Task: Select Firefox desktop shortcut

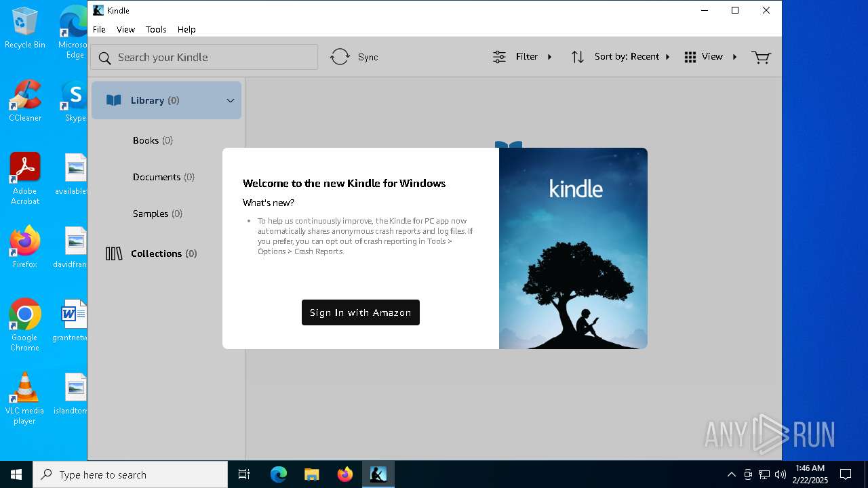Action: tap(25, 247)
